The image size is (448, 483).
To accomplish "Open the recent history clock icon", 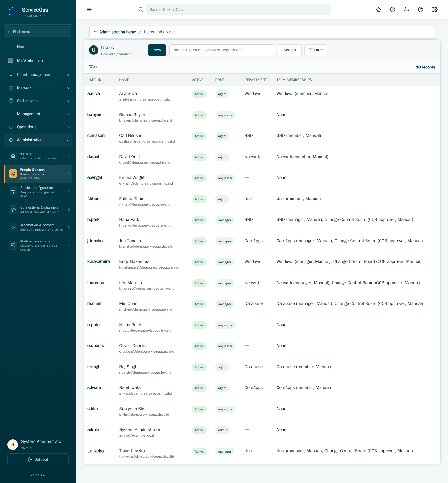I will tap(393, 10).
